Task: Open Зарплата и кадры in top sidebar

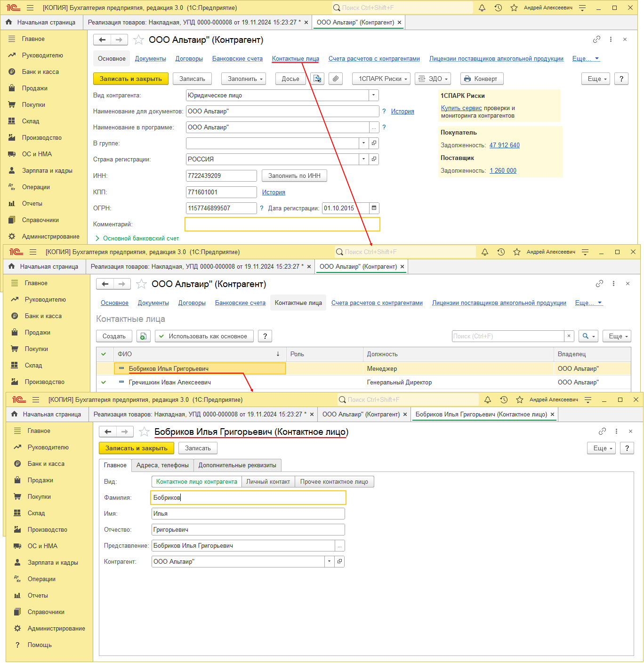Action: [x=47, y=171]
